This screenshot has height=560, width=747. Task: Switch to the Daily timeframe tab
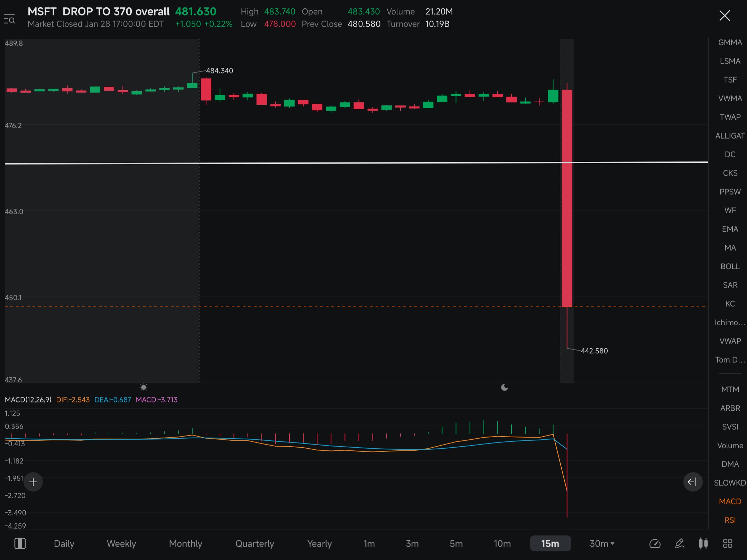coord(64,543)
